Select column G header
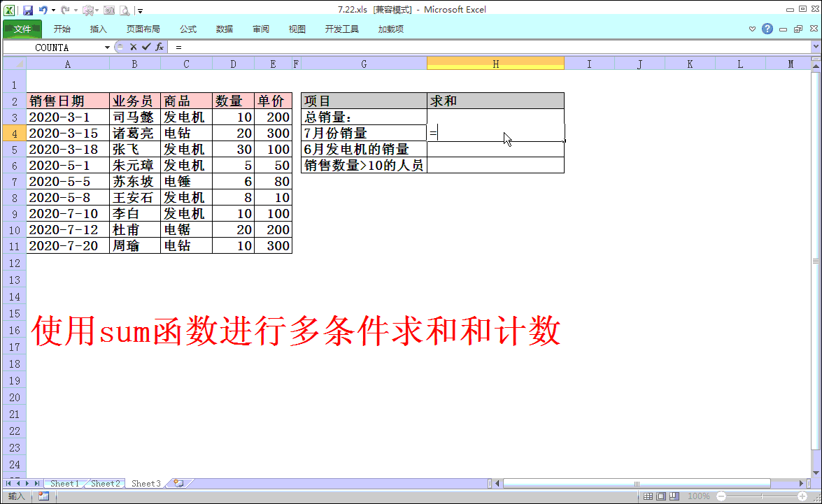Viewport: 822px width, 504px height. point(364,64)
